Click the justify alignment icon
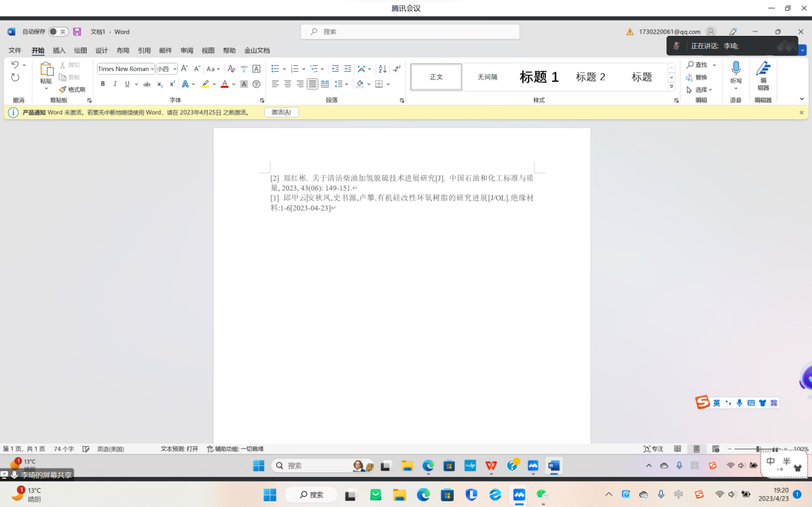812x507 pixels. (x=312, y=84)
